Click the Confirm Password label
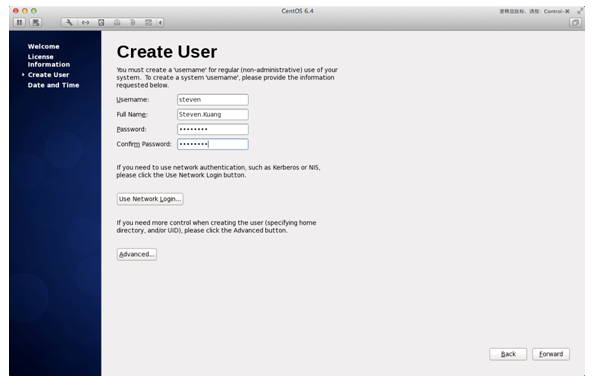Image resolution: width=595 pixels, height=387 pixels. pyautogui.click(x=144, y=144)
